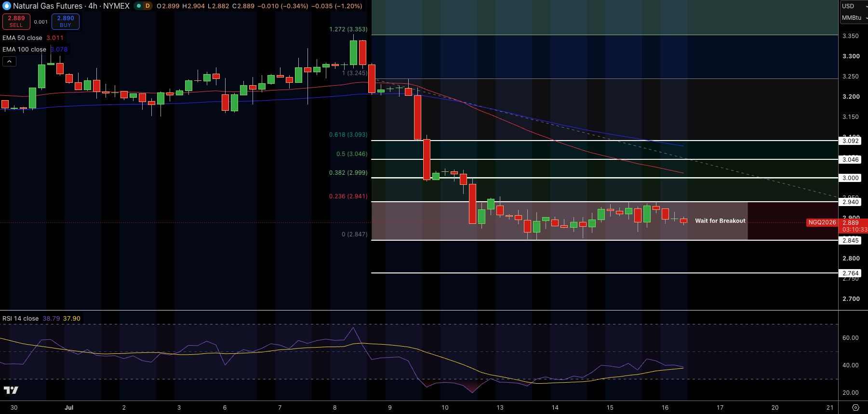The width and height of the screenshot is (868, 414).
Task: Click the 0 (2.847) Fibonacci label
Action: pyautogui.click(x=355, y=234)
